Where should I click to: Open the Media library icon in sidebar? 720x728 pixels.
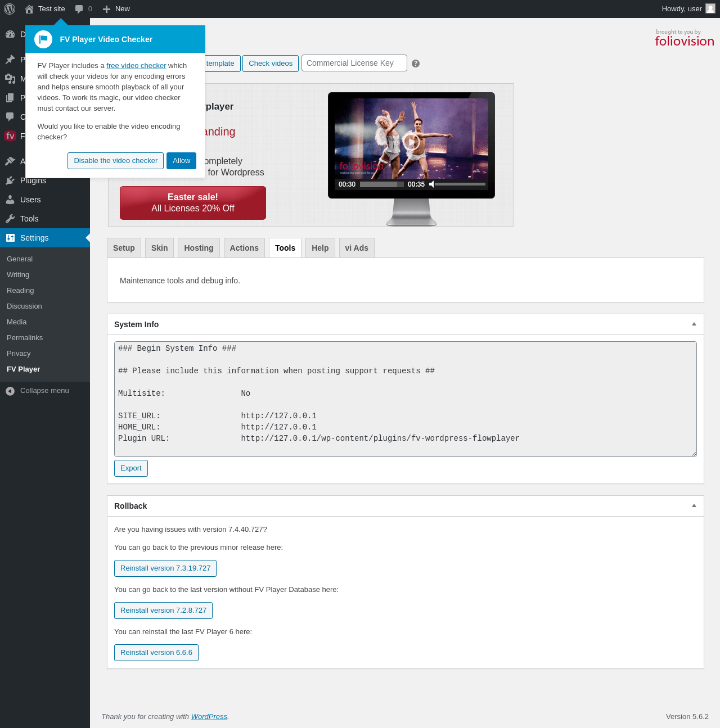[x=10, y=79]
